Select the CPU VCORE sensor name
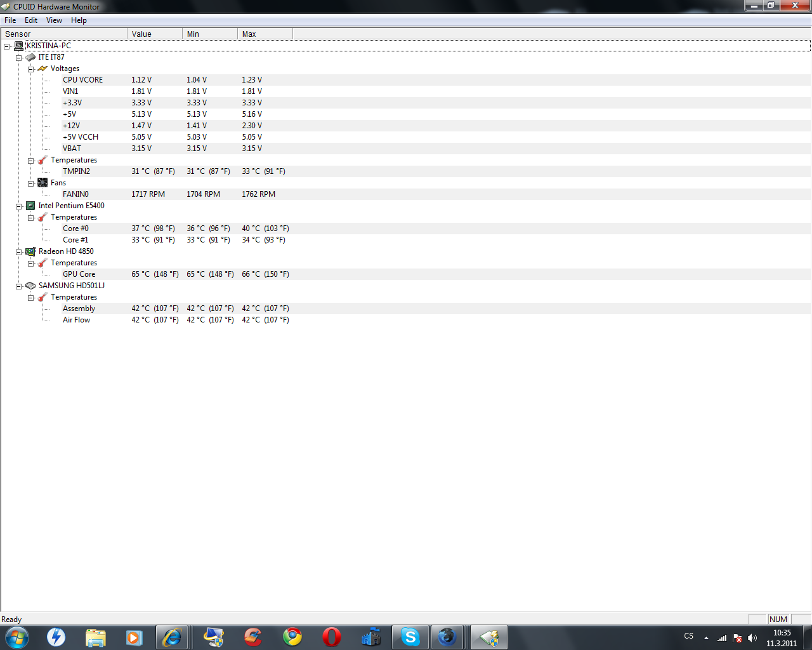 82,80
